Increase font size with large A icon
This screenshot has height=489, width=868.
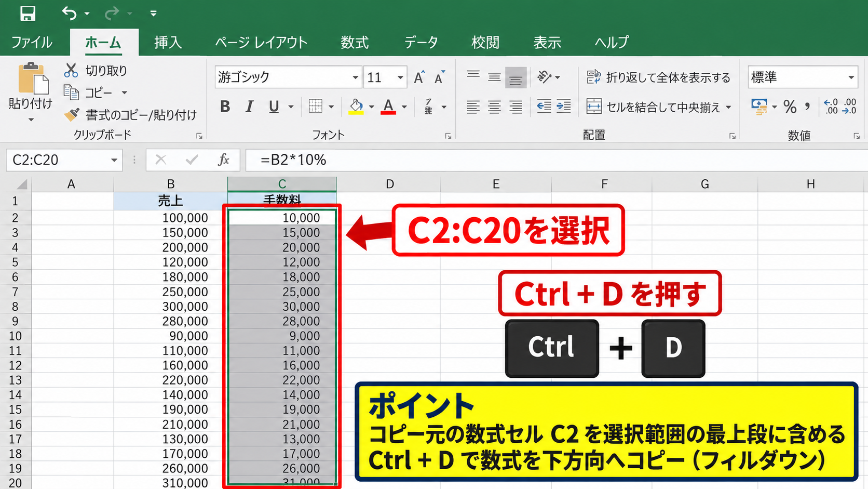coord(419,77)
